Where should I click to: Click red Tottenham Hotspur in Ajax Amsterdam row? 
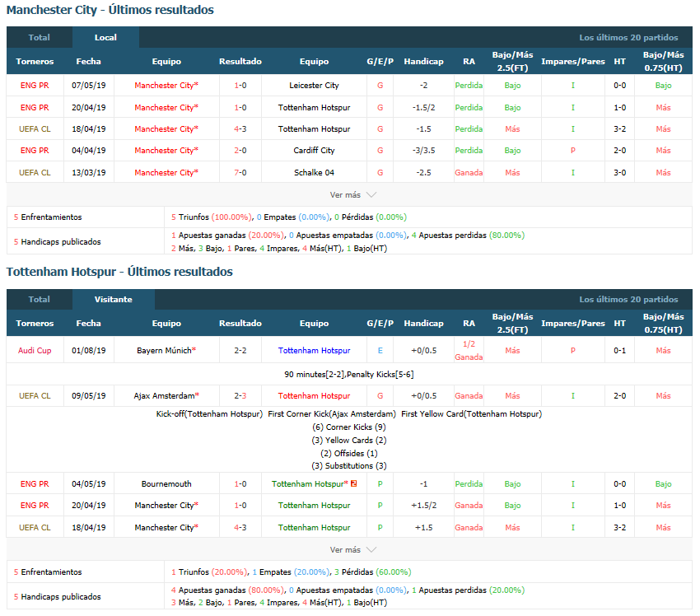314,396
